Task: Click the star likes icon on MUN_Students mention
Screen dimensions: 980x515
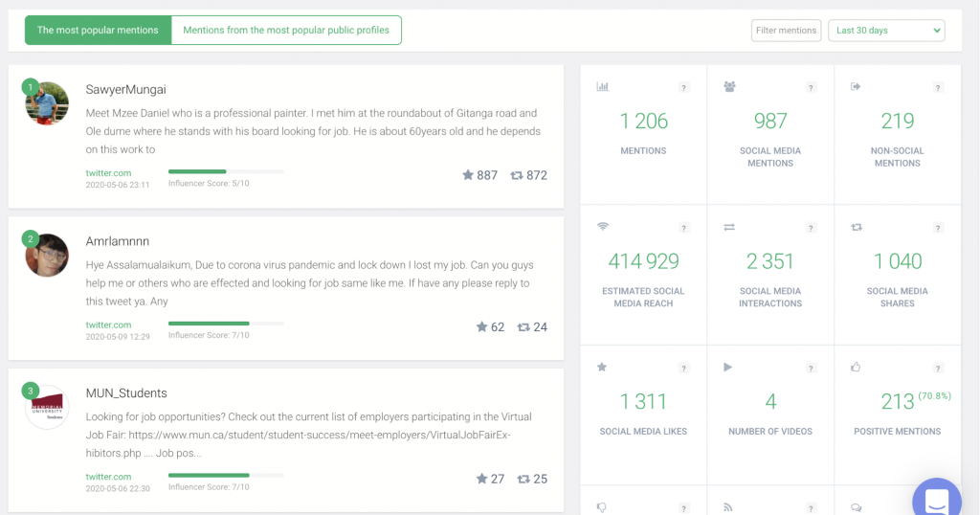Action: tap(482, 479)
